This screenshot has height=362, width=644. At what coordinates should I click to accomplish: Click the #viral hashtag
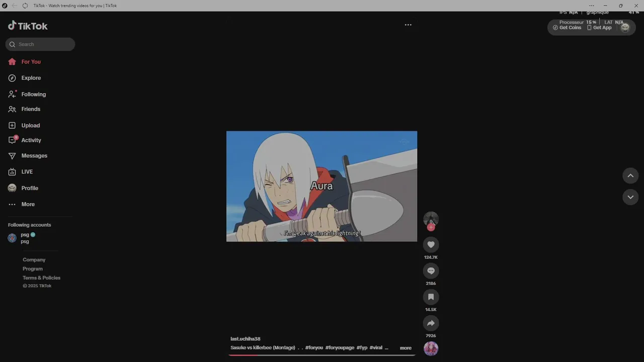tap(376, 348)
